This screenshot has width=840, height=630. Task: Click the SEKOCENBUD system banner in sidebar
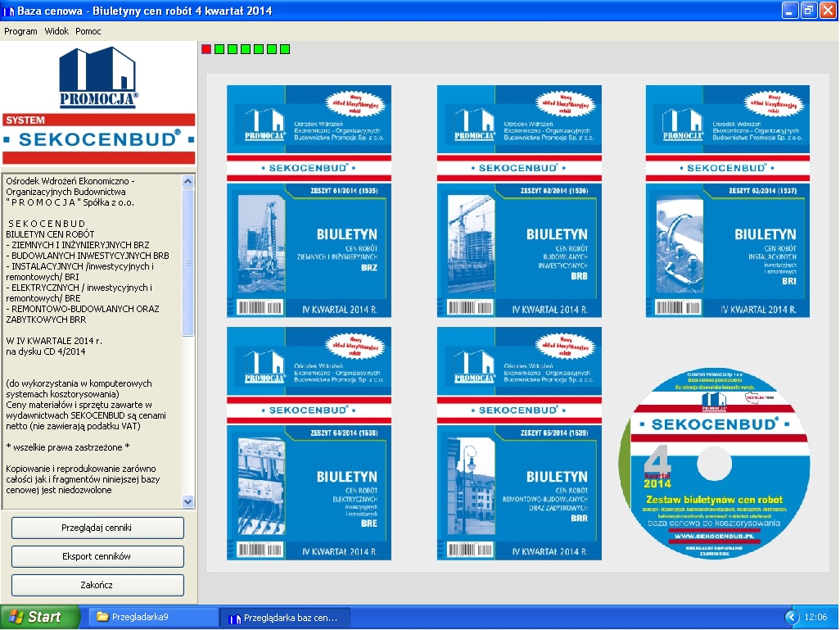[98, 139]
